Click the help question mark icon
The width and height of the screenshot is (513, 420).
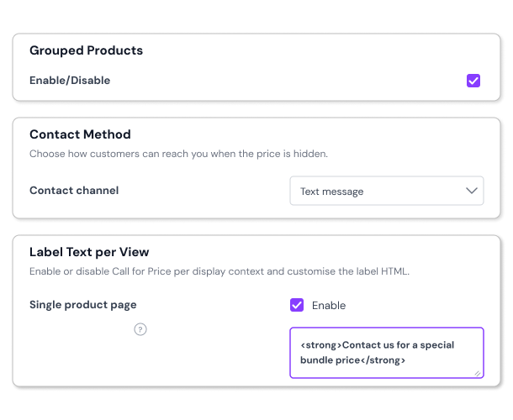point(140,329)
